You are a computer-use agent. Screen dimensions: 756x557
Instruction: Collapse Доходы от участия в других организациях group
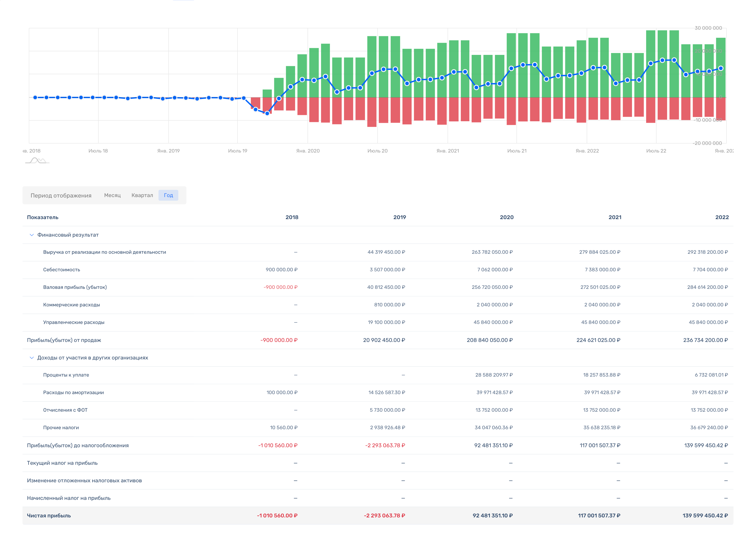point(32,358)
